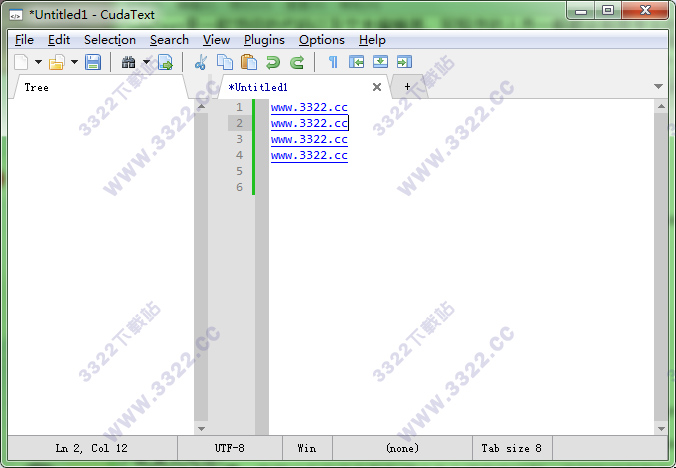Image resolution: width=676 pixels, height=468 pixels.
Task: Click the CudaText title bar app icon
Action: tap(16, 16)
